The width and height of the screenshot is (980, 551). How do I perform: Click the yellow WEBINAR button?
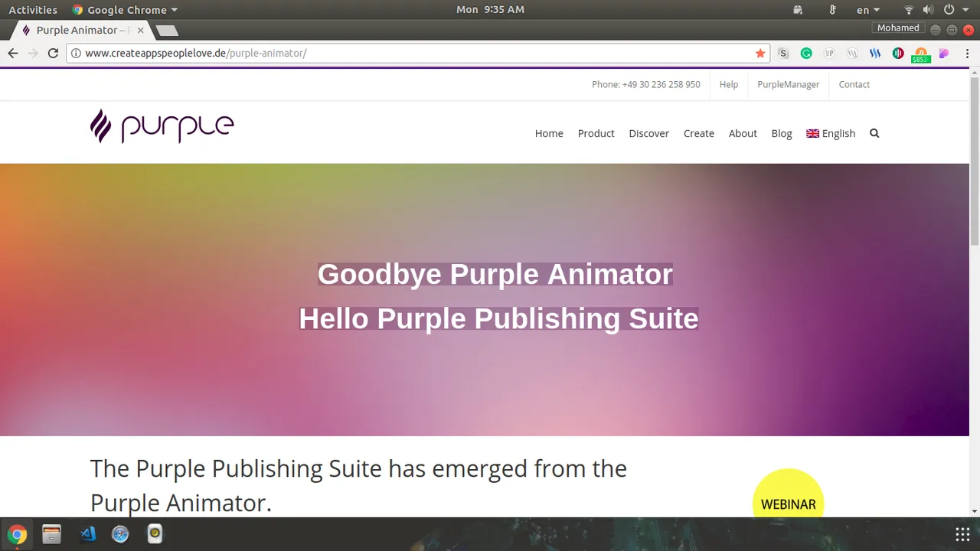[x=788, y=494]
